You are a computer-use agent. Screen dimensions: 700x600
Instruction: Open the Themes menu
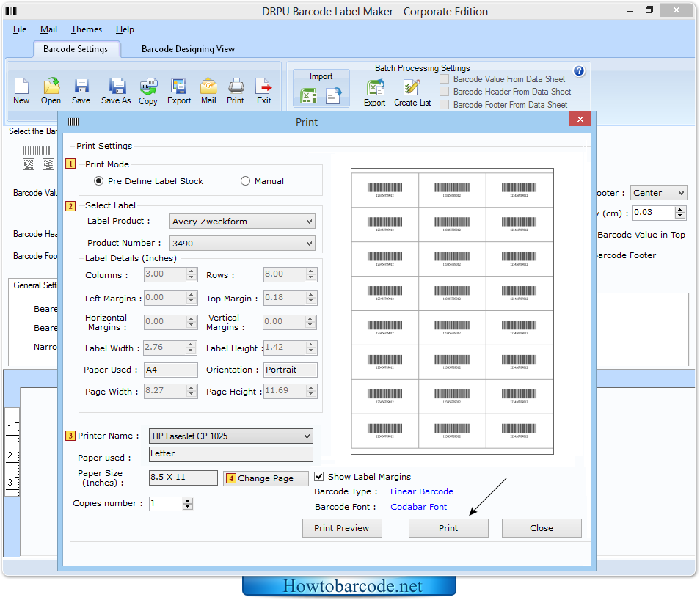click(x=87, y=29)
